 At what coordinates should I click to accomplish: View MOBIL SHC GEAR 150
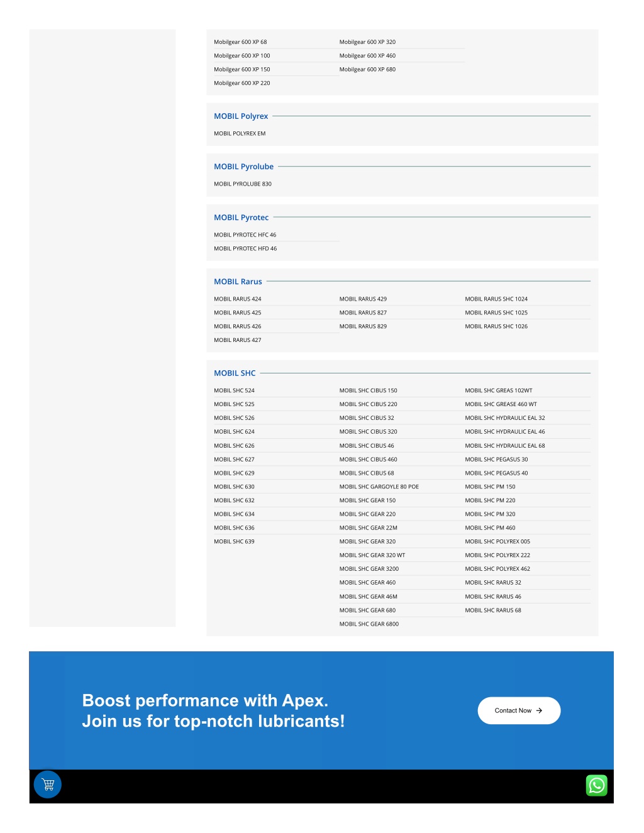click(x=367, y=501)
